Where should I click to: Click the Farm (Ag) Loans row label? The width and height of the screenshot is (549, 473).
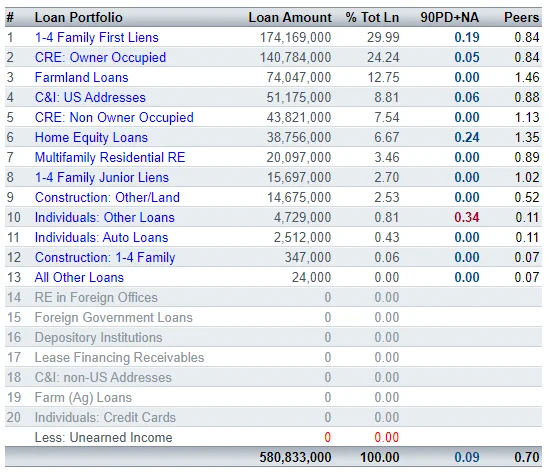point(83,397)
